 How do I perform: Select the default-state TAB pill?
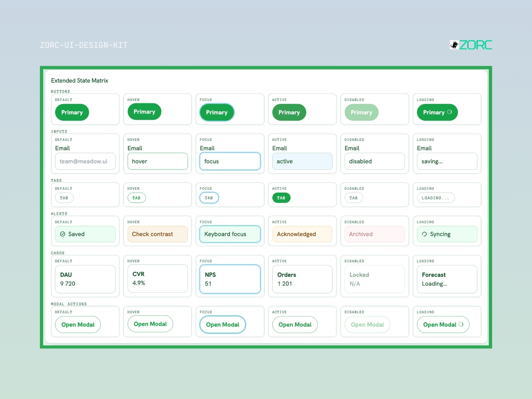(64, 198)
